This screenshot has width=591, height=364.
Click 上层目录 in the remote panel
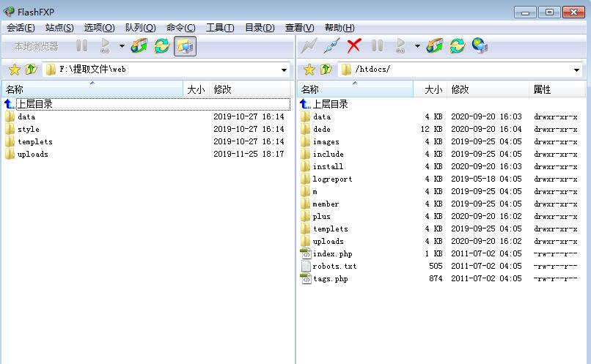(x=330, y=104)
